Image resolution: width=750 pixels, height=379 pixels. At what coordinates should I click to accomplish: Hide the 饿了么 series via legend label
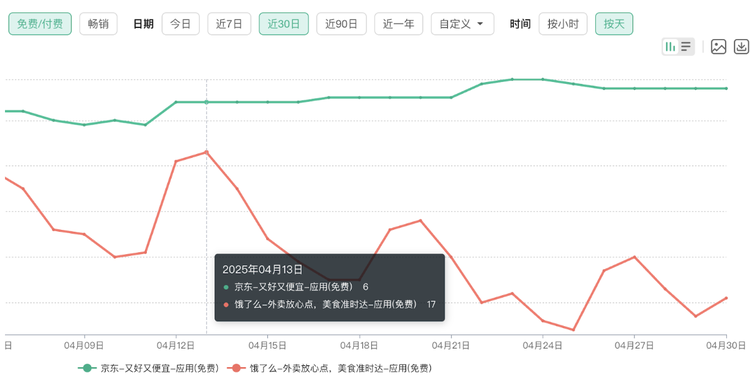(340, 368)
